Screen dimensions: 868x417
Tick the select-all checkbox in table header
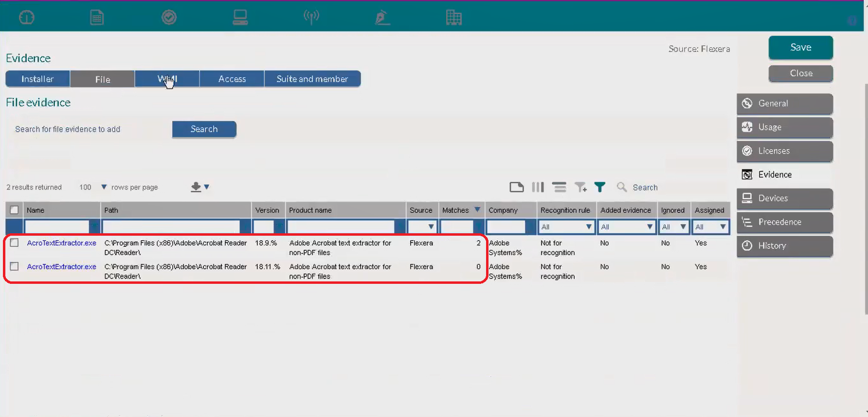click(x=14, y=210)
